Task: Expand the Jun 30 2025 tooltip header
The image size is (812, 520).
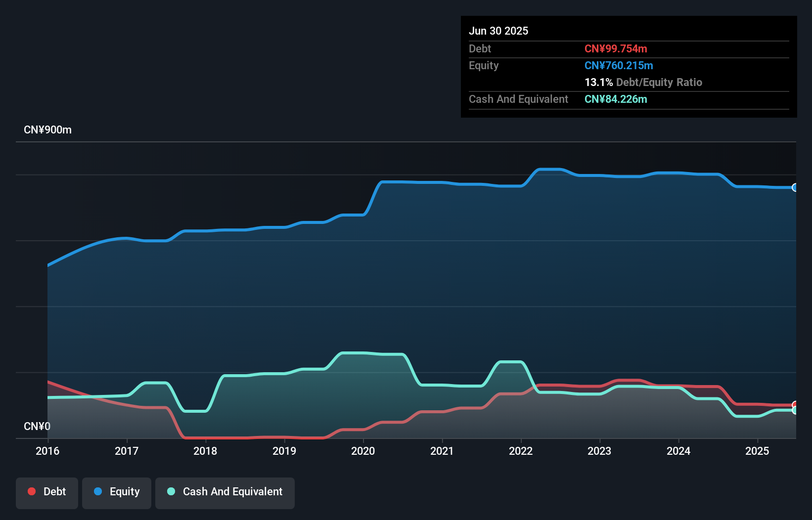Action: (x=499, y=31)
